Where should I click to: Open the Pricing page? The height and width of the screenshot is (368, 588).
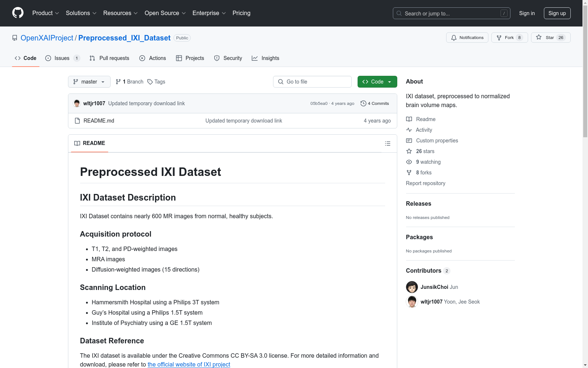coord(241,13)
